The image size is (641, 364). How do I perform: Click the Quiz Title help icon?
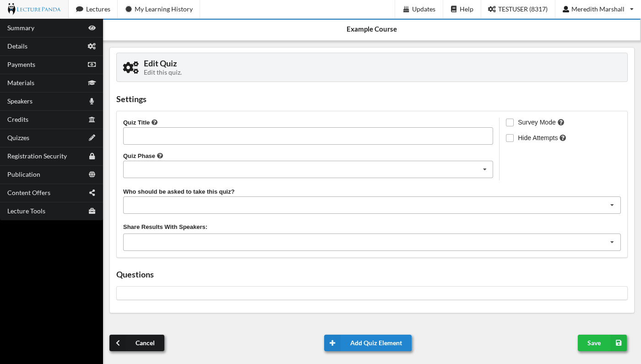tap(155, 122)
